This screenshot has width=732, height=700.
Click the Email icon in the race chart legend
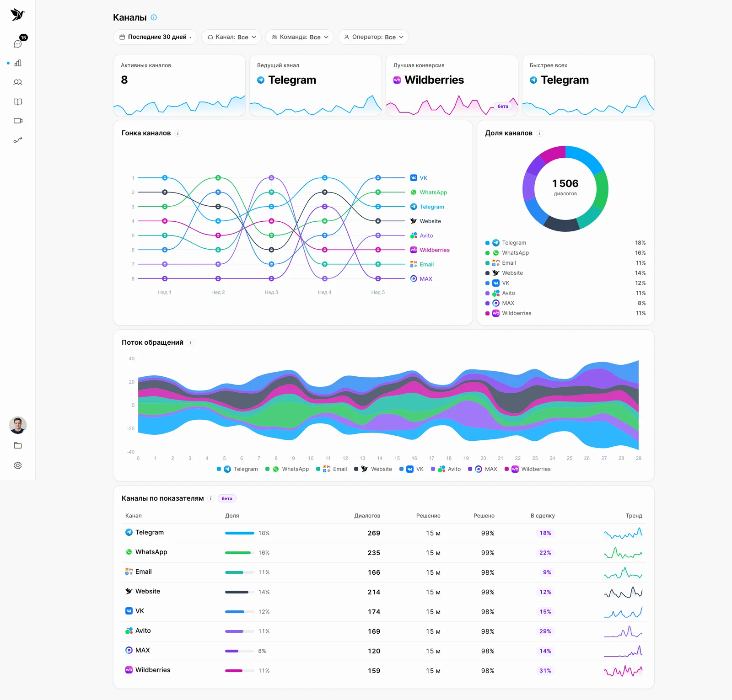pyautogui.click(x=414, y=264)
